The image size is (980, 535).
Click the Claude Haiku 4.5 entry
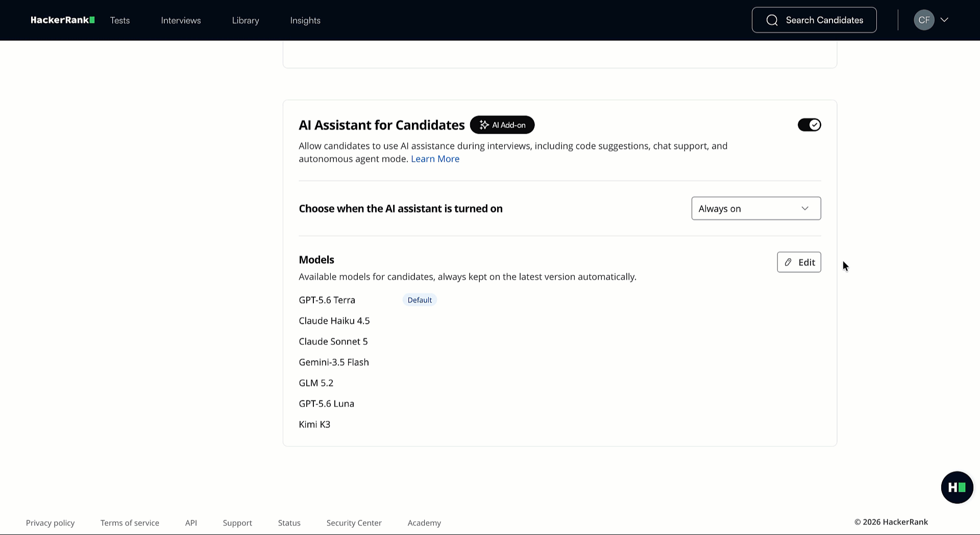[334, 321]
